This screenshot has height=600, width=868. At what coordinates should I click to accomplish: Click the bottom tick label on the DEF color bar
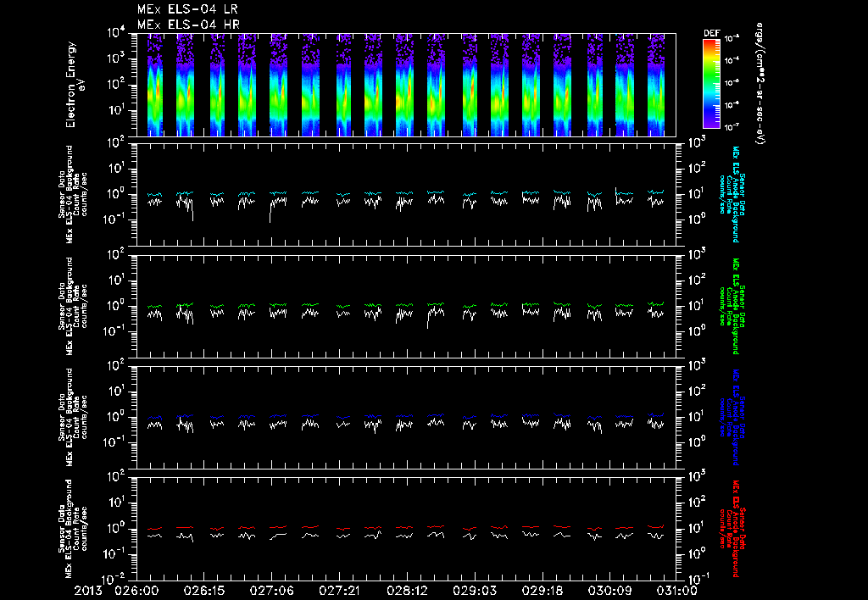coord(732,127)
